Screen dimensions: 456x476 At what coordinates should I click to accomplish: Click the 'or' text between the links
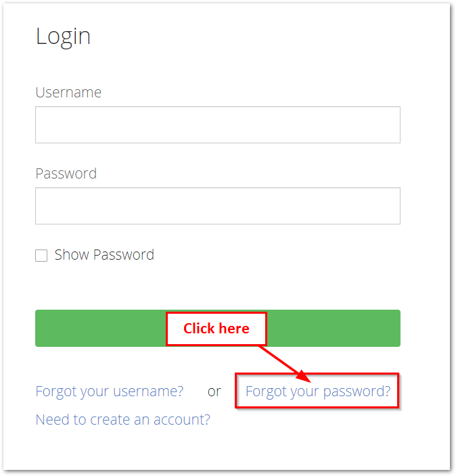tap(214, 391)
